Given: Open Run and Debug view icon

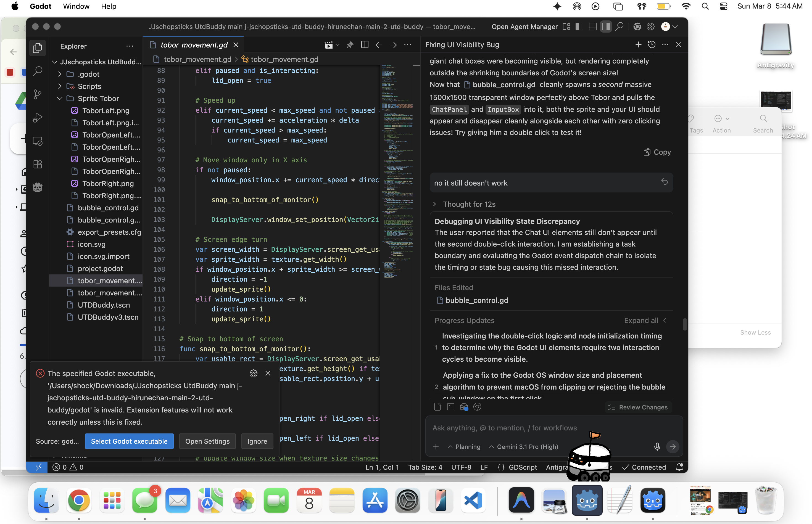Looking at the screenshot, I should tap(38, 118).
